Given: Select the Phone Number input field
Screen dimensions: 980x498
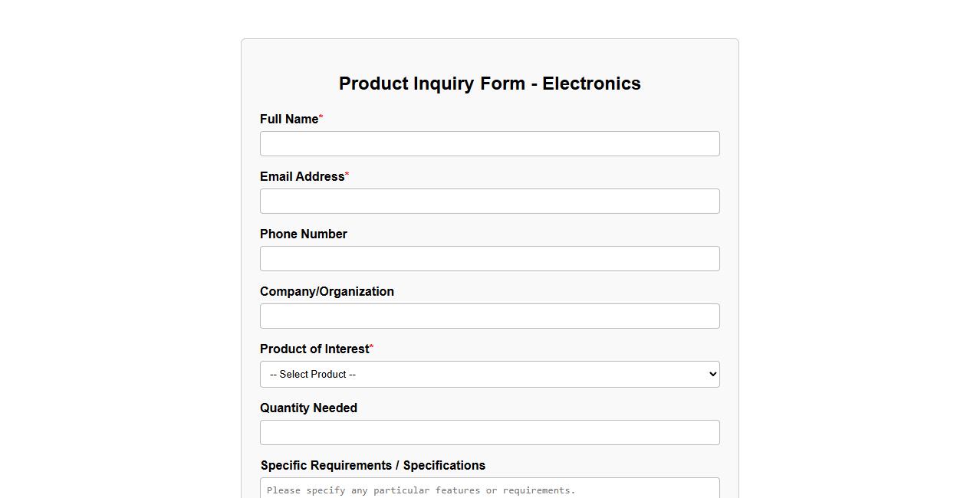Looking at the screenshot, I should (x=489, y=258).
